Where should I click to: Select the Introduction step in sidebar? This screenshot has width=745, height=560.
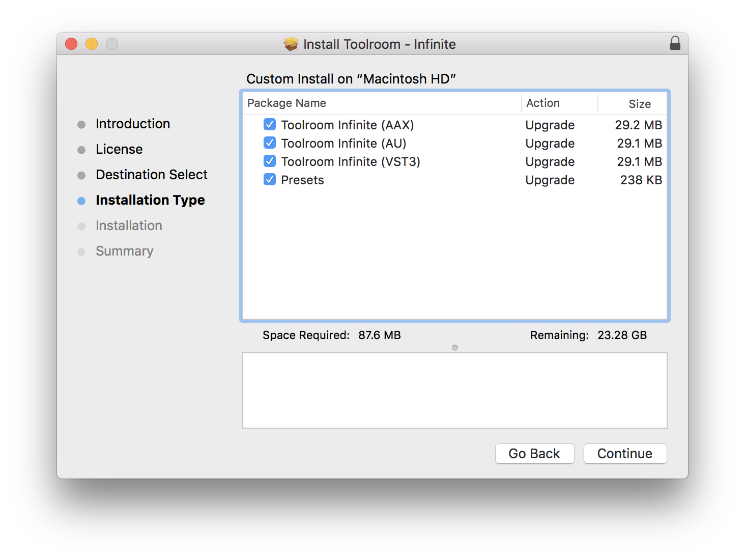pos(132,124)
